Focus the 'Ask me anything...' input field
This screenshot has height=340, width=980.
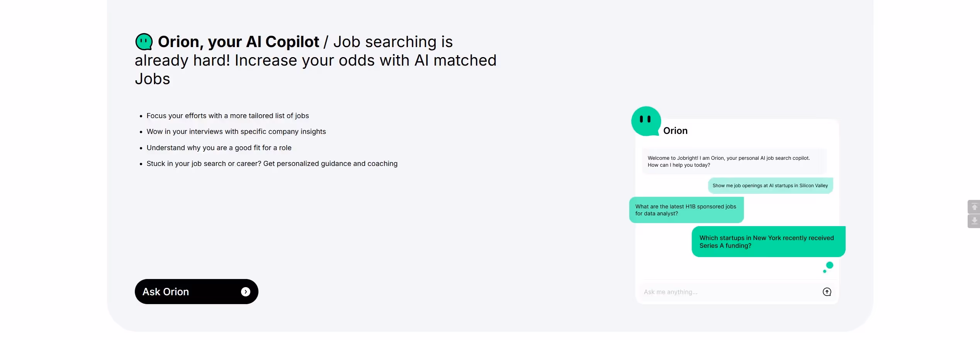pyautogui.click(x=730, y=292)
